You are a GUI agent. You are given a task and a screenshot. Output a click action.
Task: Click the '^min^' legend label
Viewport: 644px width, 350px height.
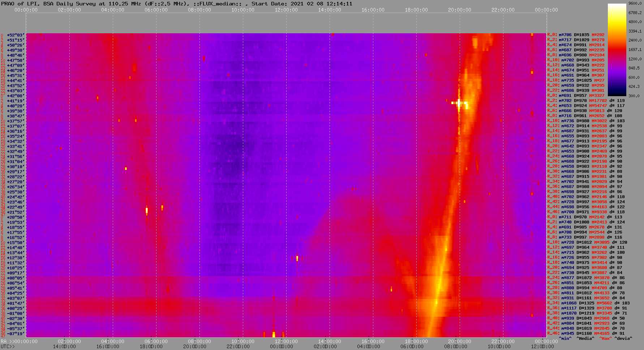[565, 338]
